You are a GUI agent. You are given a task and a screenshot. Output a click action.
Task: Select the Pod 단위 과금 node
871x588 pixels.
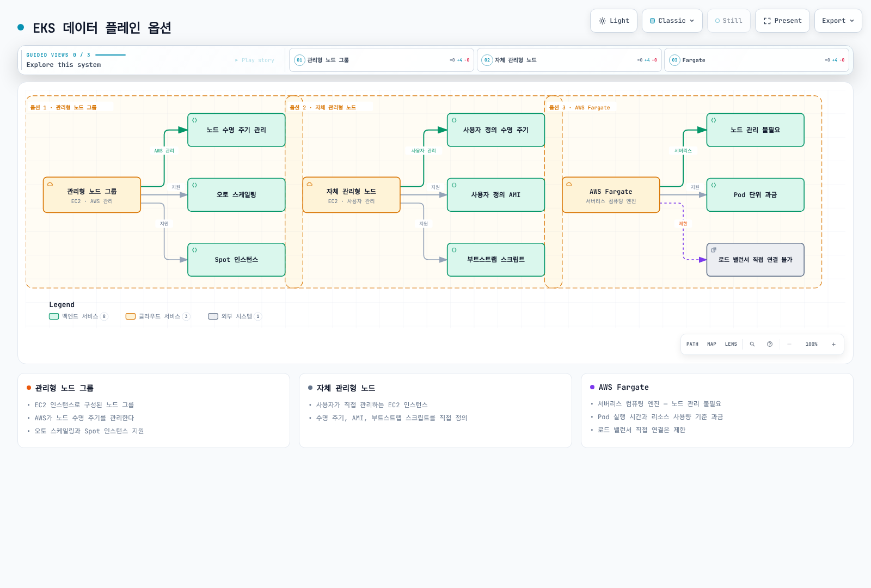point(755,195)
